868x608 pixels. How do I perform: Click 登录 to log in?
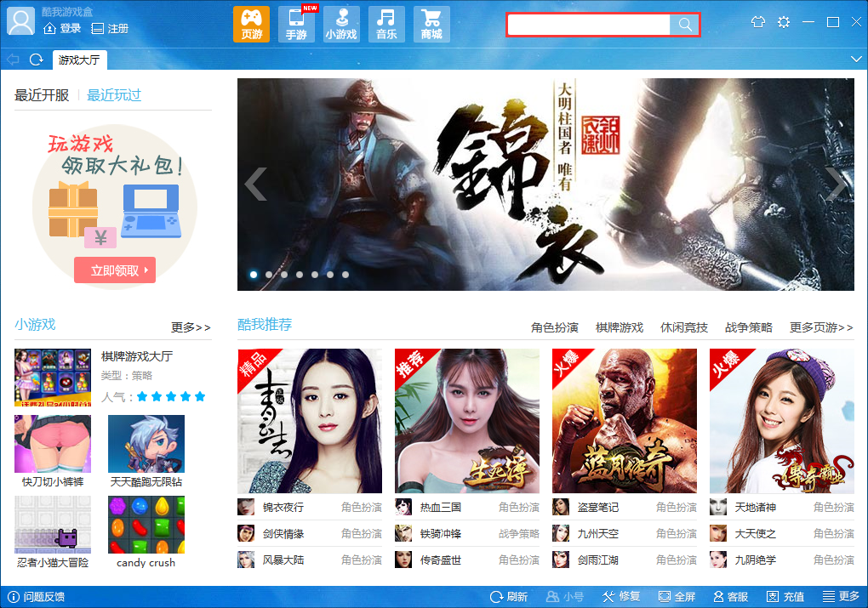click(63, 28)
